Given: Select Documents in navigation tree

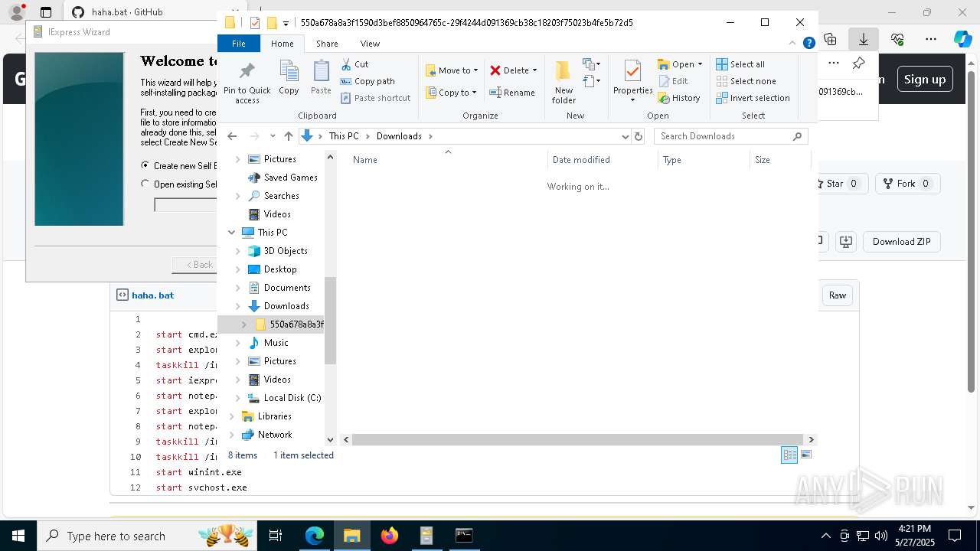Looking at the screenshot, I should [287, 288].
